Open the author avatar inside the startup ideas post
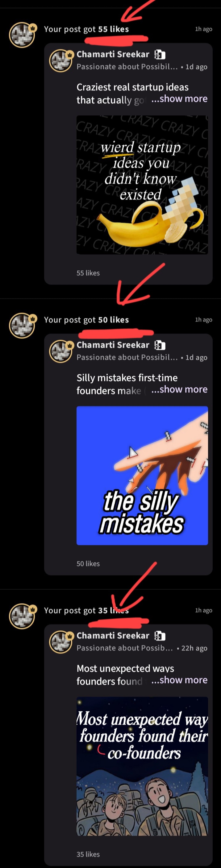Viewport: 221px width, 868px height. 61,61
